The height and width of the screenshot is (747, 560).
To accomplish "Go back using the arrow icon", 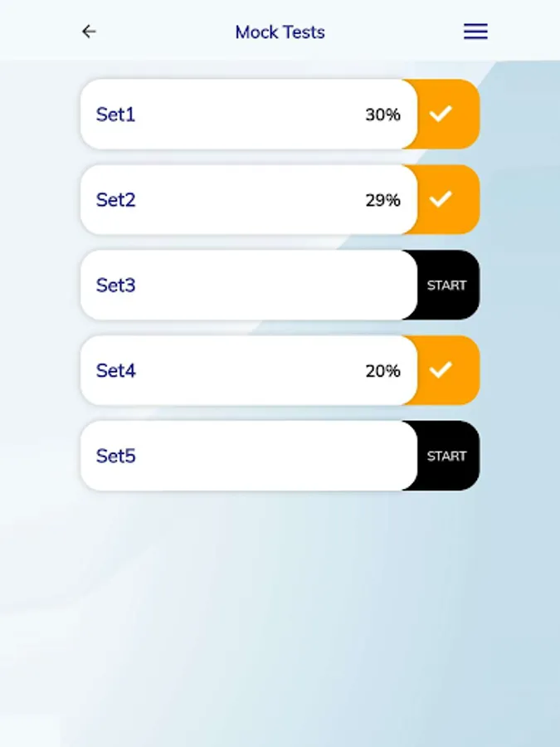I will tap(89, 32).
